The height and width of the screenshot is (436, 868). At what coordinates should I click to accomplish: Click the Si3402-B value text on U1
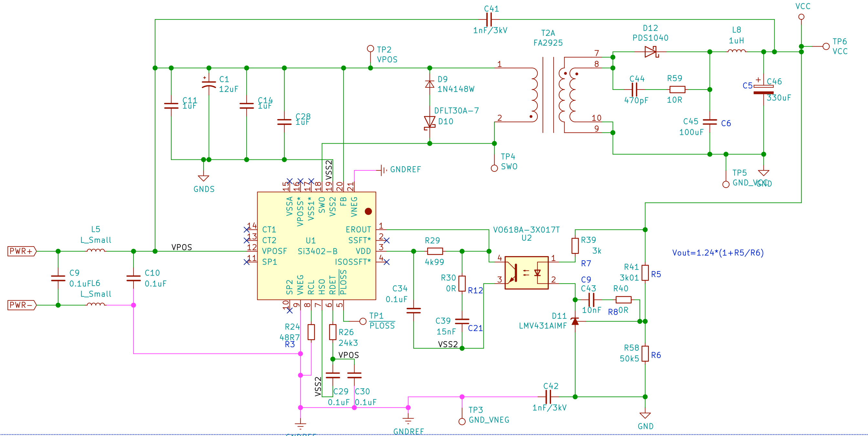(x=317, y=251)
